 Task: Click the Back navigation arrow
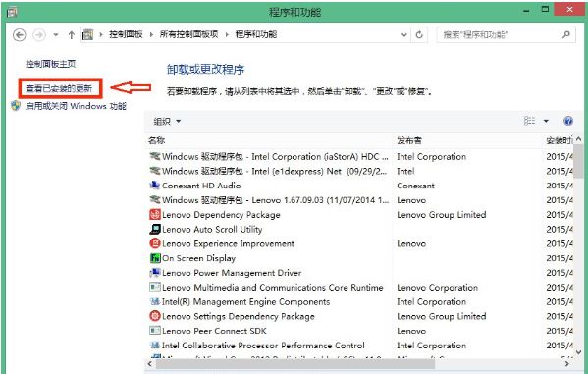pos(19,35)
